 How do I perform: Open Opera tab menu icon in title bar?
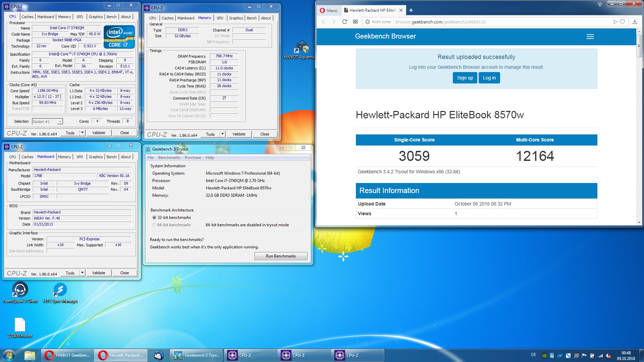point(600,4)
